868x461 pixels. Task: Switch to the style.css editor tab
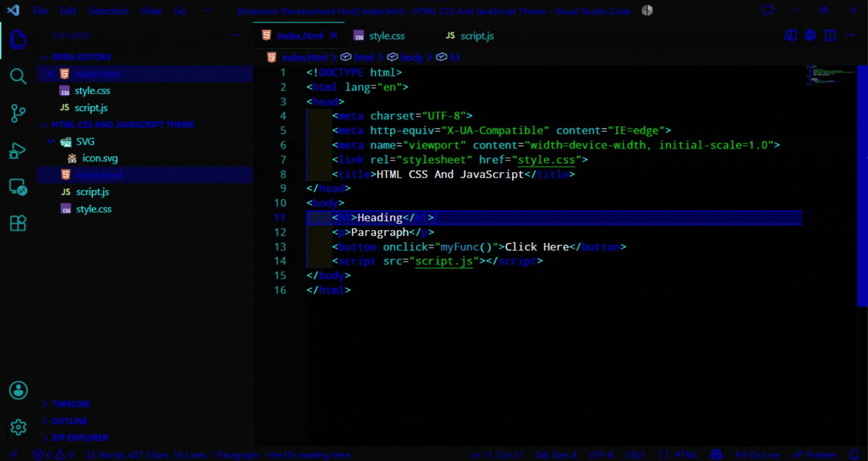tap(387, 36)
